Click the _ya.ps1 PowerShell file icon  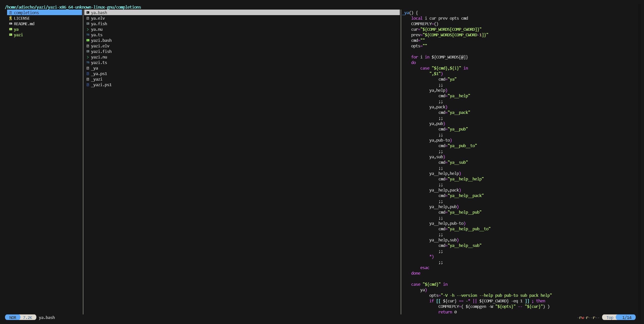[88, 74]
